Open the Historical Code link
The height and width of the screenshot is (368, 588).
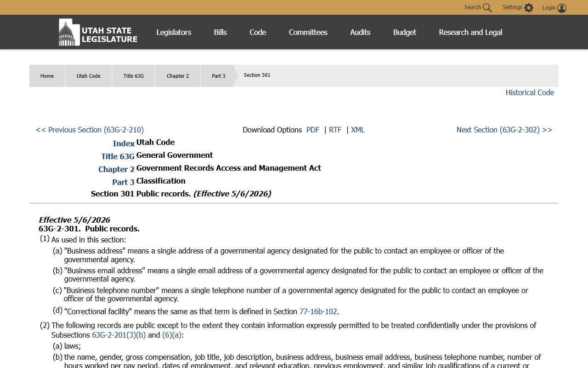[x=530, y=92]
